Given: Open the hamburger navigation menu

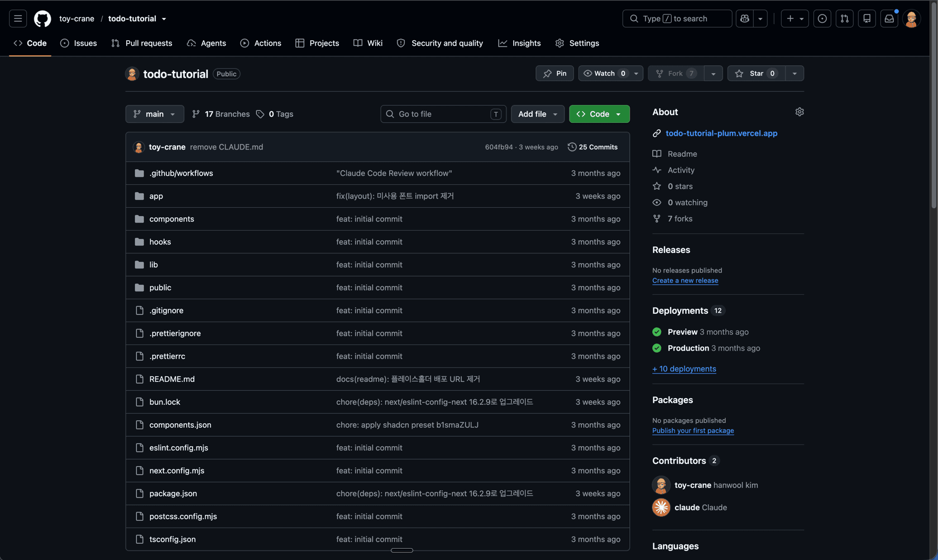Looking at the screenshot, I should point(18,18).
